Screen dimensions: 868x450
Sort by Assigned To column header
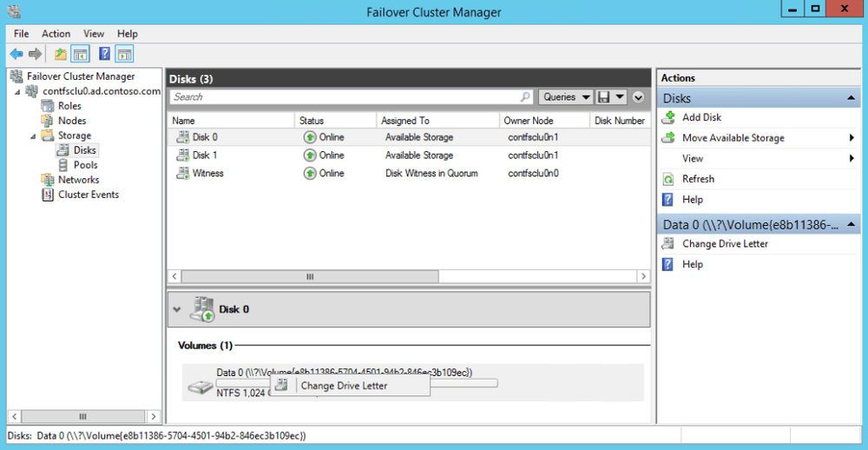coord(437,120)
